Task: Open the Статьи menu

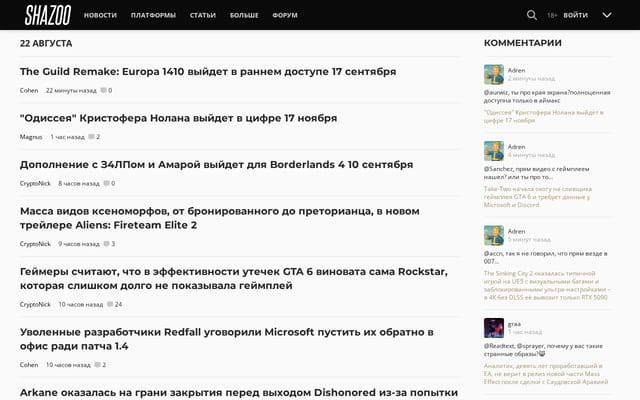Action: (x=202, y=15)
